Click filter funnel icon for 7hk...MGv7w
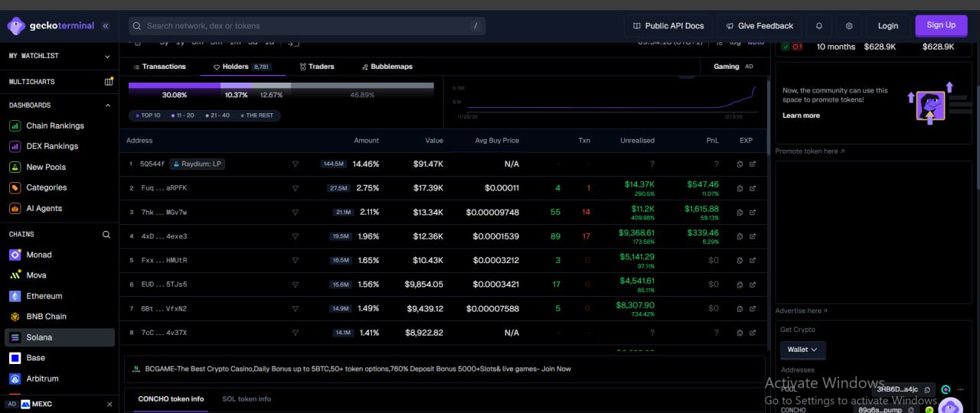Image resolution: width=980 pixels, height=413 pixels. tap(296, 213)
